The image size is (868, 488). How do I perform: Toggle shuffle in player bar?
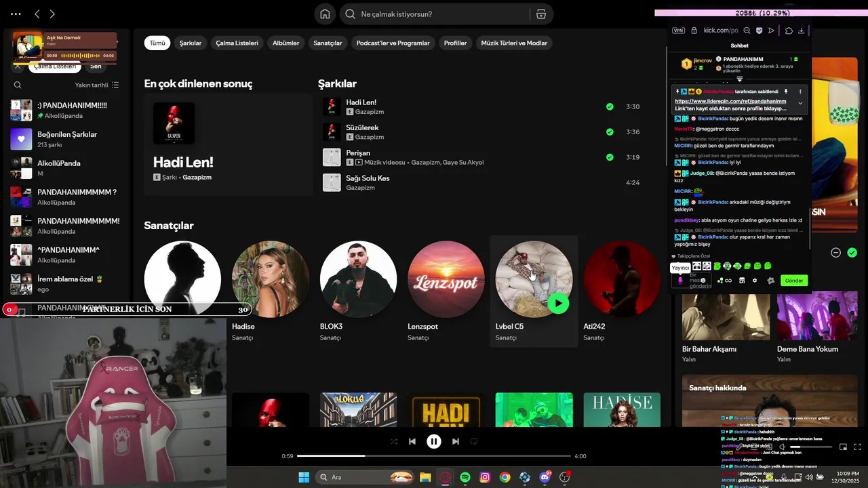(394, 441)
